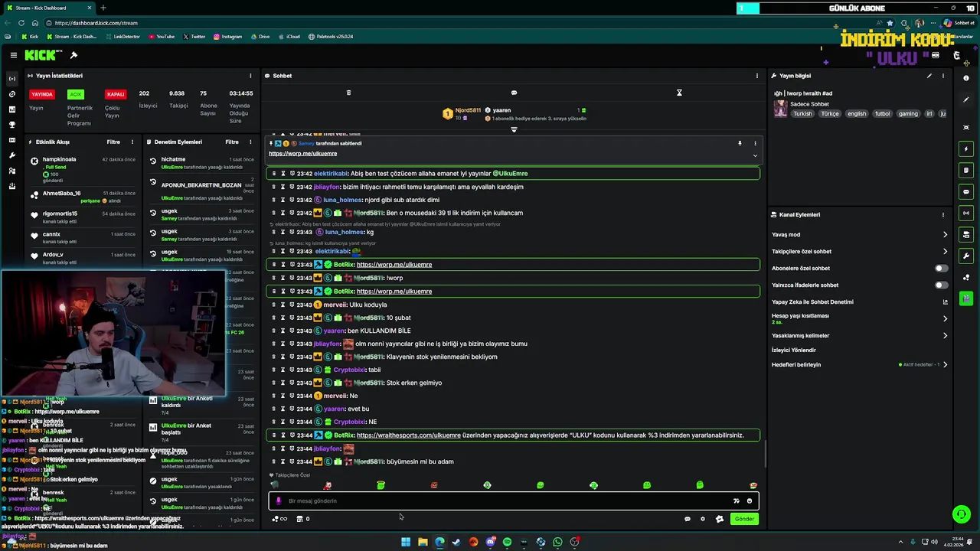The image size is (980, 551).
Task: Expand Yavaş mod settings
Action: [x=945, y=235]
